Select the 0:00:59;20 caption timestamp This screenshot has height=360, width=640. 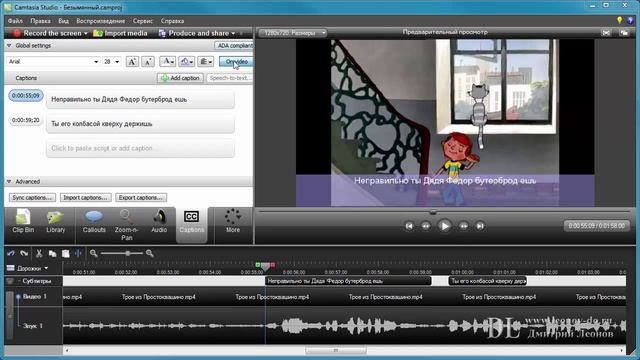click(x=26, y=120)
